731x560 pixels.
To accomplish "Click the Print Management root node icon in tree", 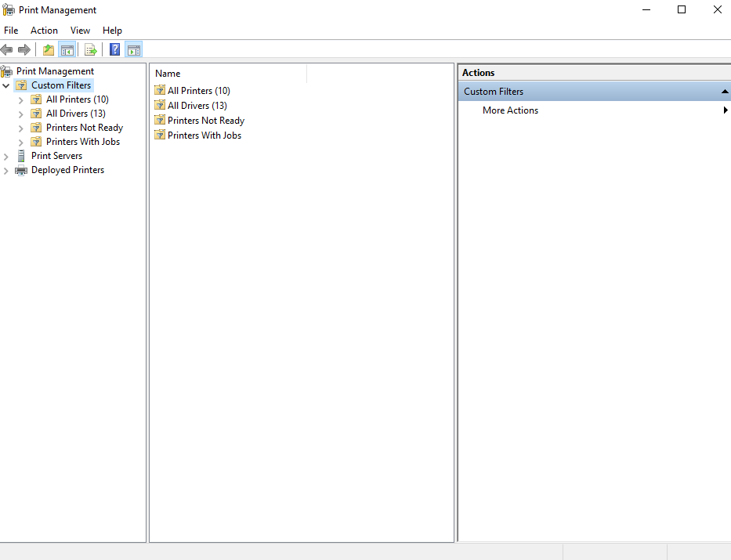I will point(6,71).
